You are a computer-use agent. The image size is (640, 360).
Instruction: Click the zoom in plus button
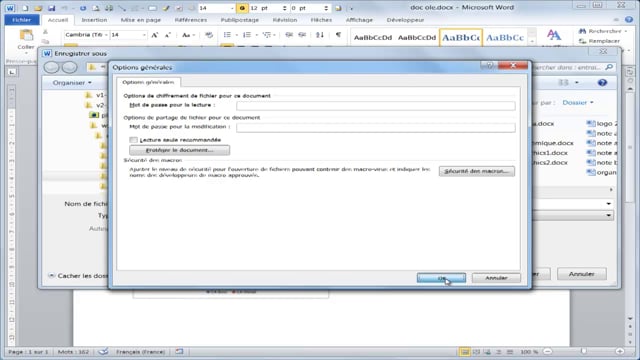[x=620, y=351]
